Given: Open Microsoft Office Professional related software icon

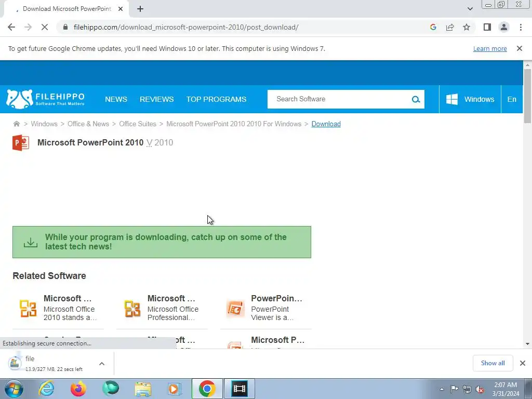Looking at the screenshot, I should point(132,309).
